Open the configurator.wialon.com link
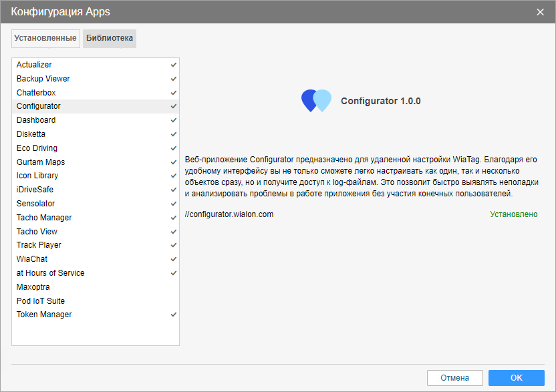The width and height of the screenshot is (556, 392). [229, 214]
